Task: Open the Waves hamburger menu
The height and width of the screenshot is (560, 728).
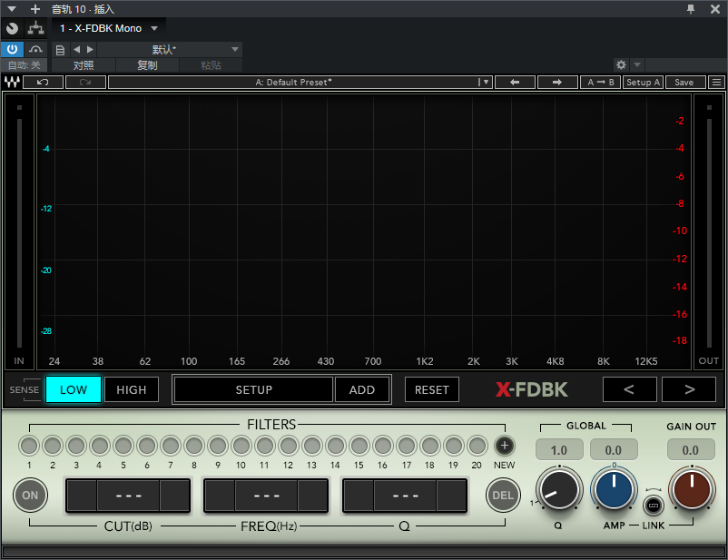Action: pyautogui.click(x=716, y=83)
